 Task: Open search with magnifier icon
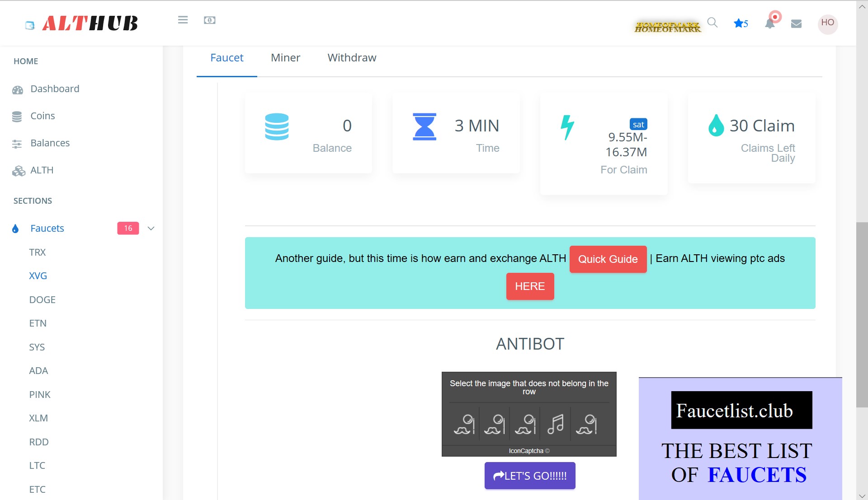pos(712,23)
